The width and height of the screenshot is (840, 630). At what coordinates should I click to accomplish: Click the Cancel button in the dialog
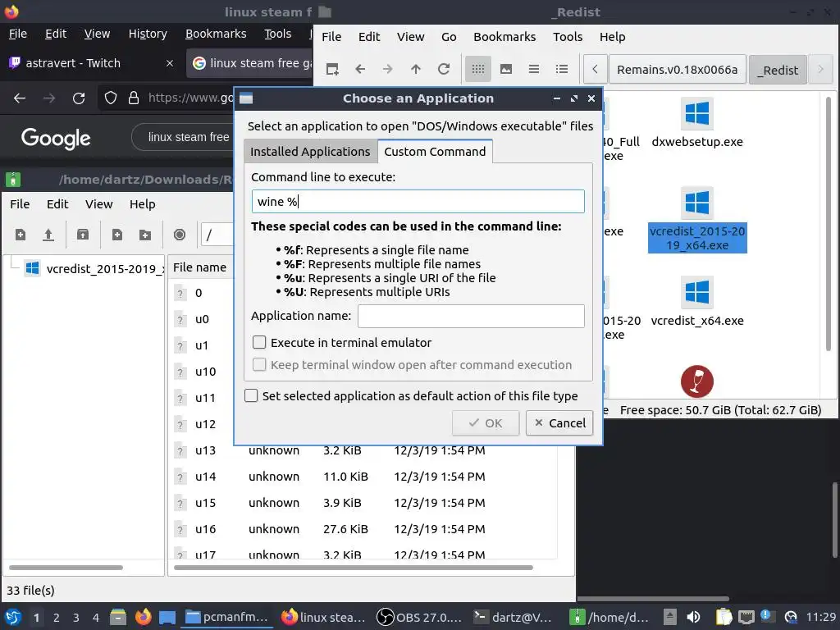[559, 423]
